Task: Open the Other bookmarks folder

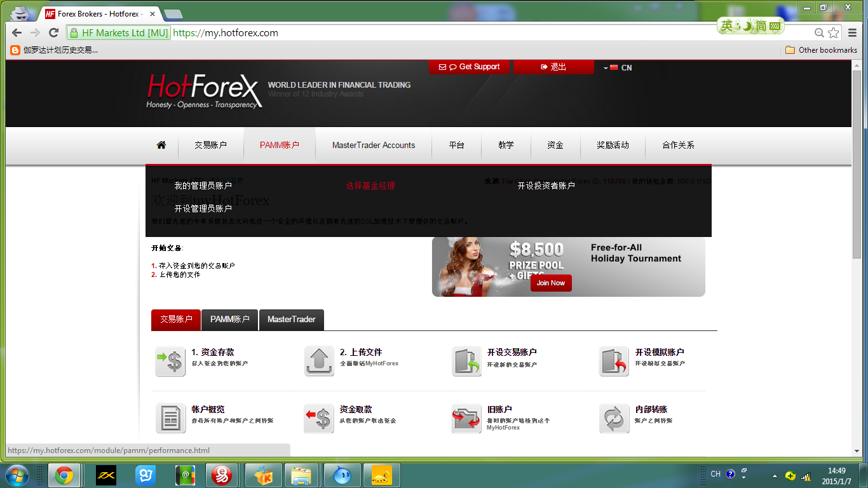Action: coord(822,50)
